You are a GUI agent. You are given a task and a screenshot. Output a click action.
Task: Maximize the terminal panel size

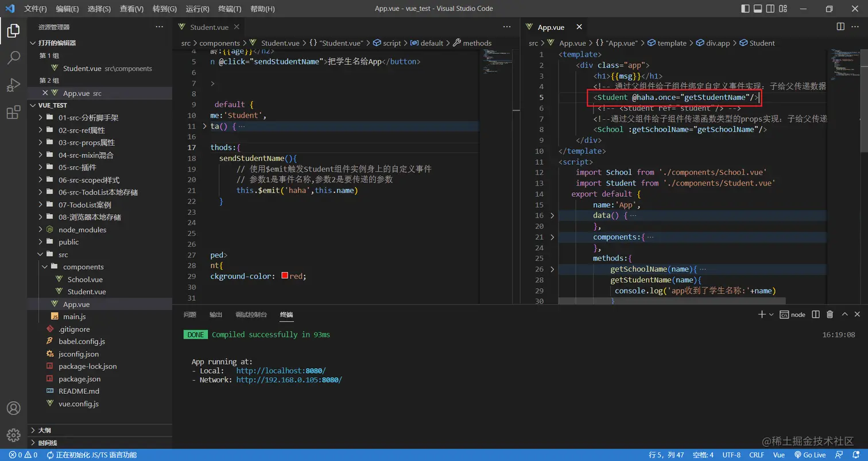click(x=844, y=315)
